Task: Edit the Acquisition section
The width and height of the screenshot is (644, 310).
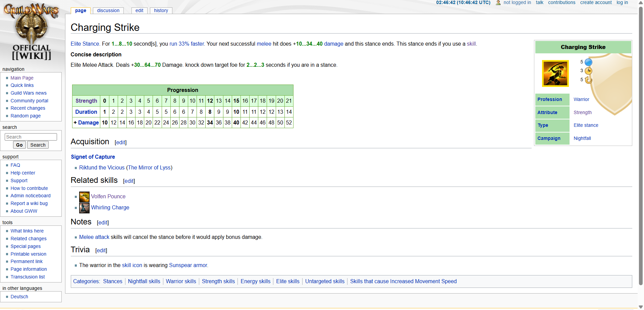Action: 121,143
